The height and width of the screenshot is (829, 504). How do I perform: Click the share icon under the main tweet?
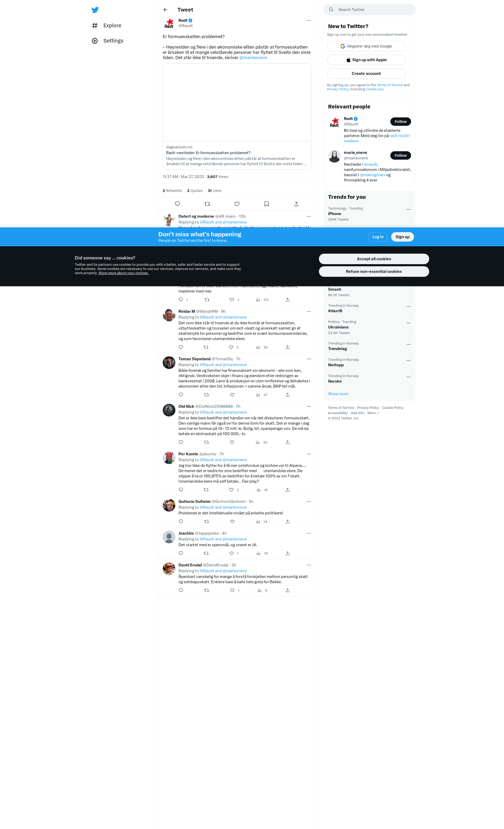[x=296, y=204]
